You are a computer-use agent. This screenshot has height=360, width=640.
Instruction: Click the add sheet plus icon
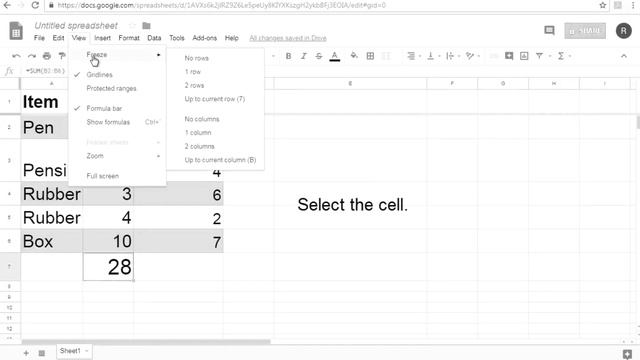(x=26, y=353)
